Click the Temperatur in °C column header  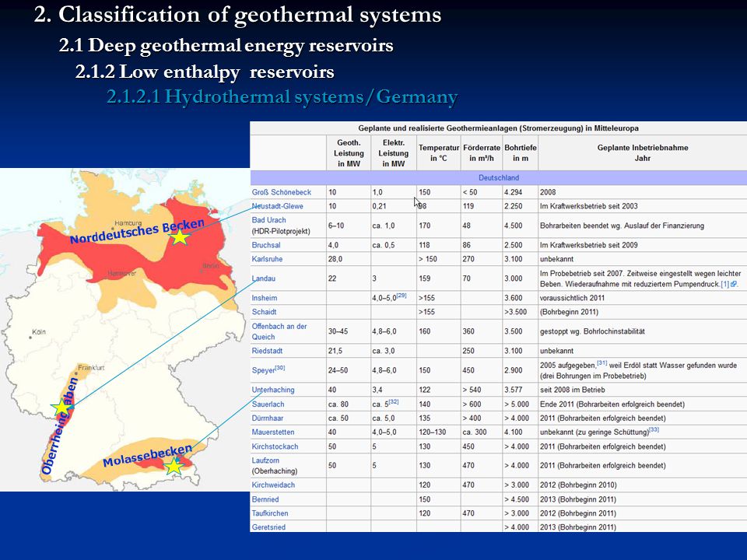point(439,153)
